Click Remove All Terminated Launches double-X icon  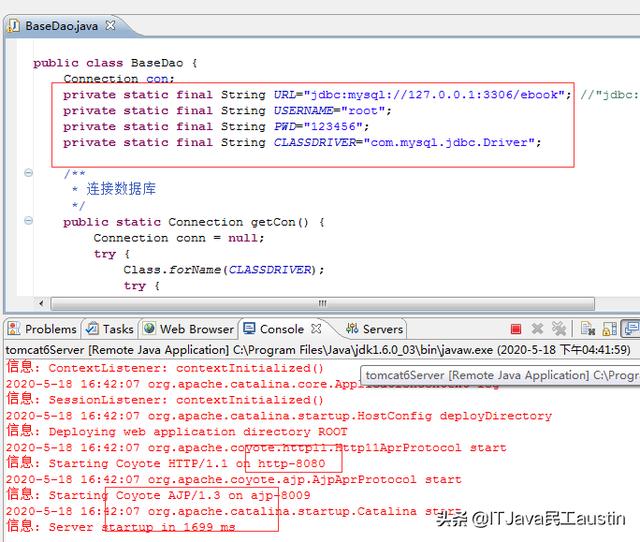point(559,329)
